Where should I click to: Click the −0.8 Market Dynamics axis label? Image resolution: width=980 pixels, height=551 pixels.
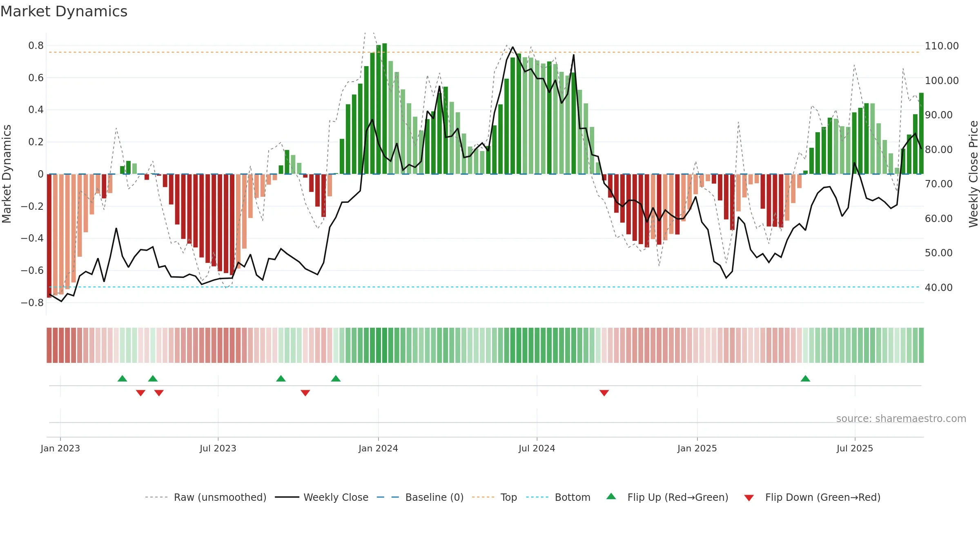[x=32, y=302]
